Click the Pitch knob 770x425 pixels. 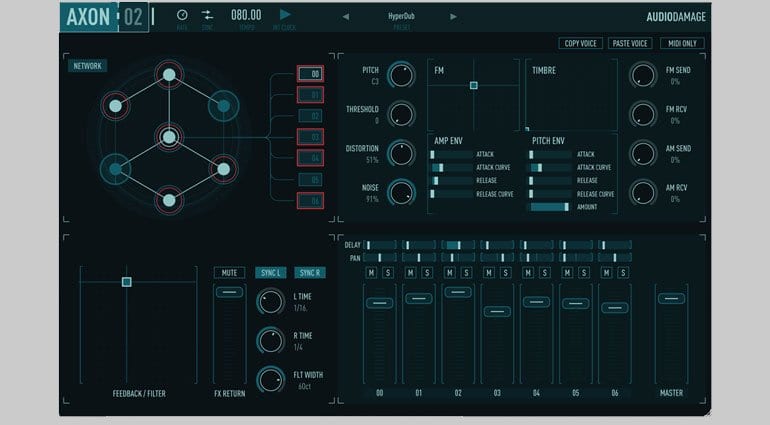click(401, 75)
